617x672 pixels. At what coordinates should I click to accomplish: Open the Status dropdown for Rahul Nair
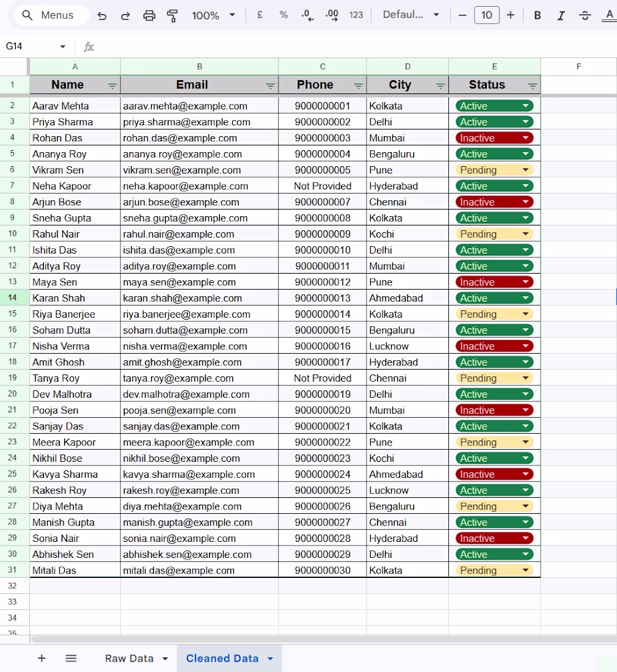point(526,234)
